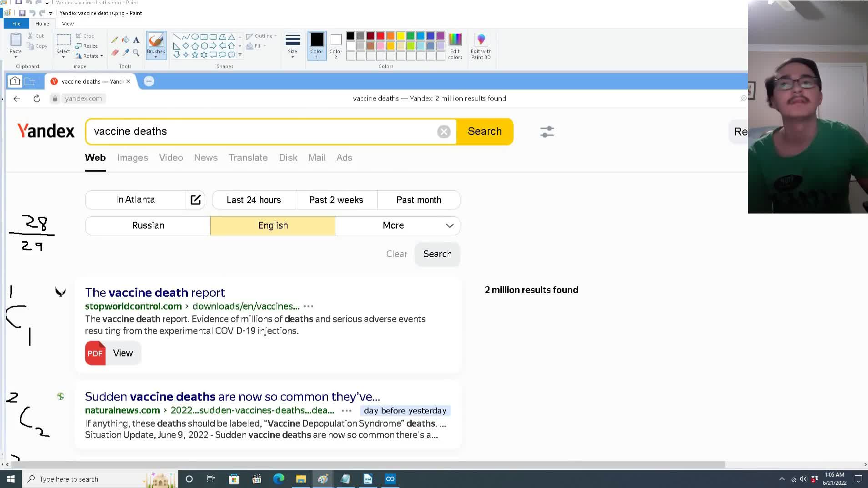Click the rectangular Select tool icon

coord(63,40)
